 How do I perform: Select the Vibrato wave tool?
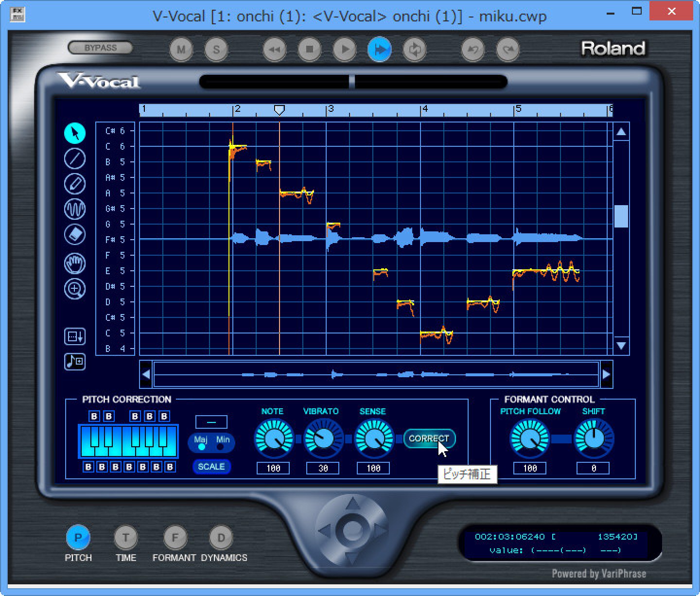coord(75,209)
